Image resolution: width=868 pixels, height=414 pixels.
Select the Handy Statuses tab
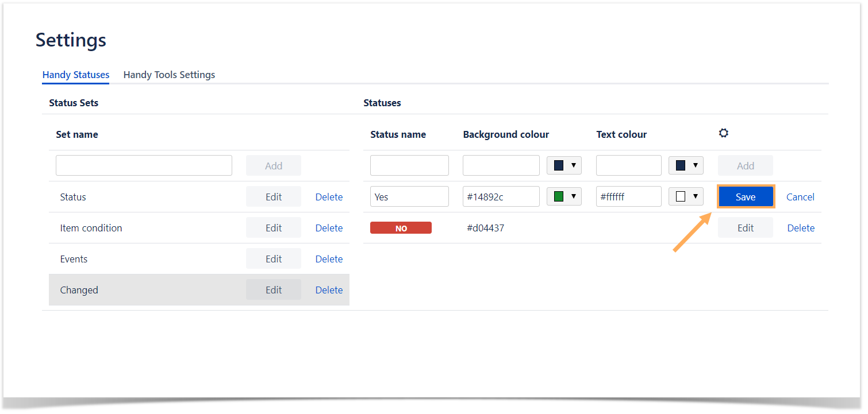[x=76, y=75]
